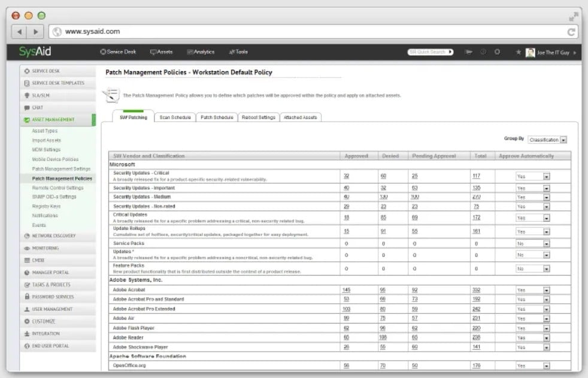Viewport: 588px width, 378px height.
Task: Click the gear icon in the top bar
Action: click(497, 52)
